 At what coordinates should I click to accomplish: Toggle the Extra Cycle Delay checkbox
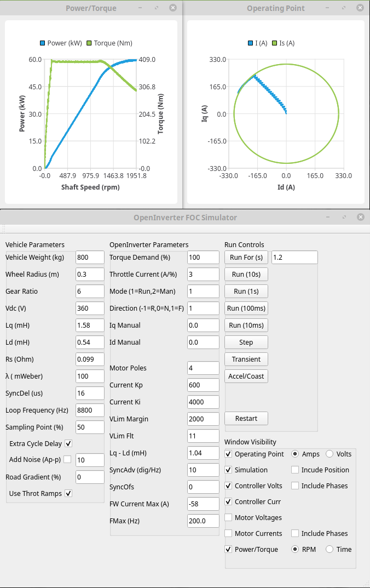[x=68, y=444]
